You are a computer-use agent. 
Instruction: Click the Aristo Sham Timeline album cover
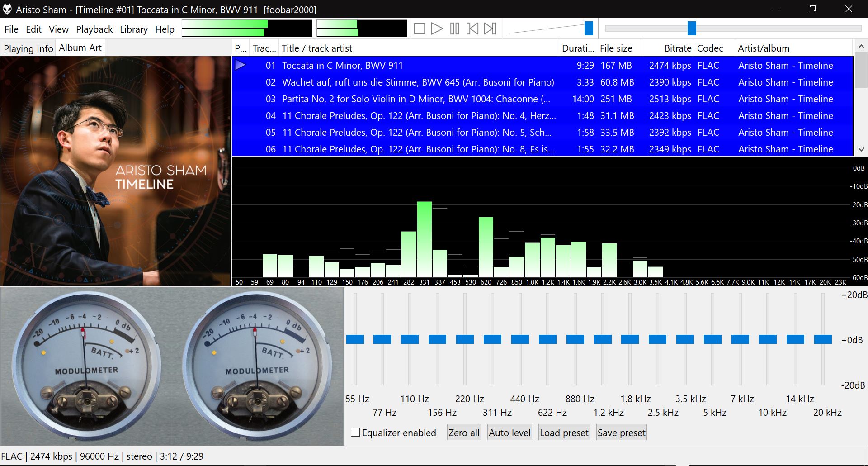(115, 171)
